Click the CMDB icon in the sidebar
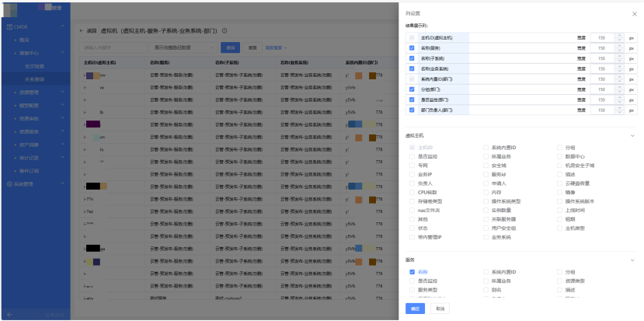Viewport: 644px width, 321px height. click(9, 26)
